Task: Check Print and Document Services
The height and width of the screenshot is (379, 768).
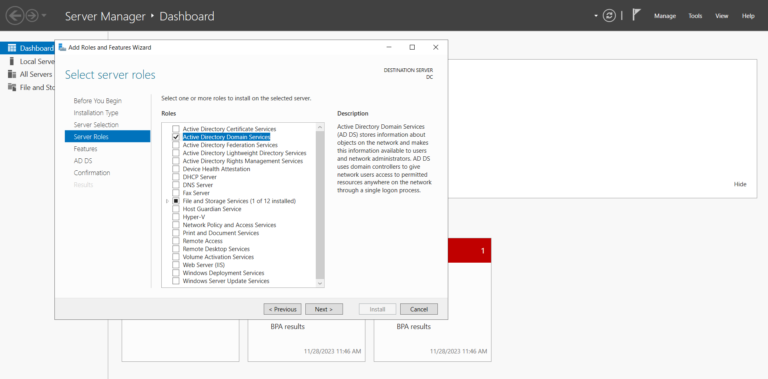Action: point(176,233)
